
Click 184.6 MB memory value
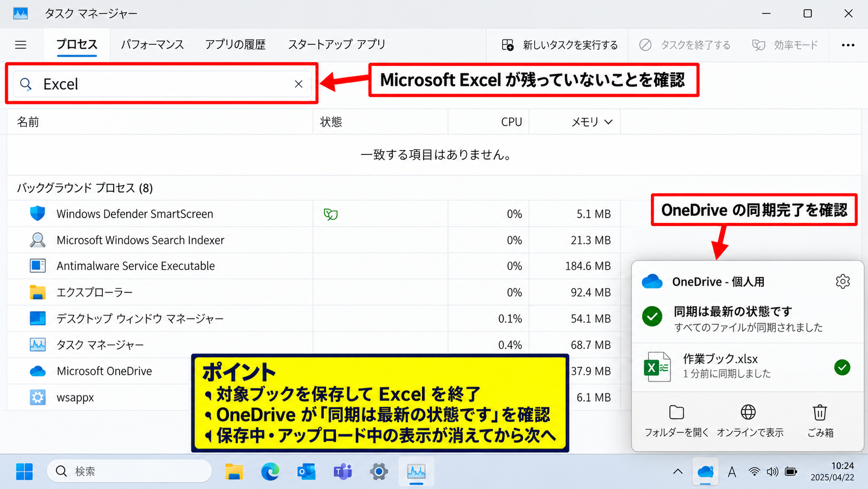[x=588, y=266]
